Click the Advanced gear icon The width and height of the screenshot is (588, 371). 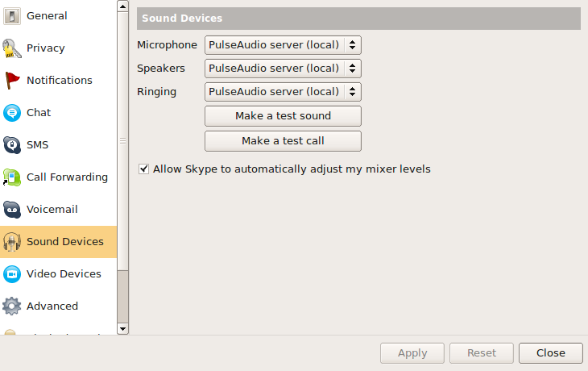(x=12, y=306)
